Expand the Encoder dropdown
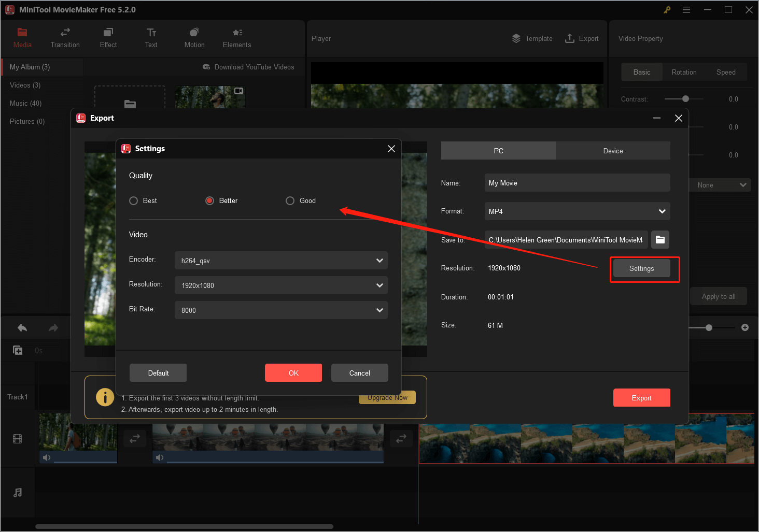The height and width of the screenshot is (532, 759). pyautogui.click(x=281, y=261)
